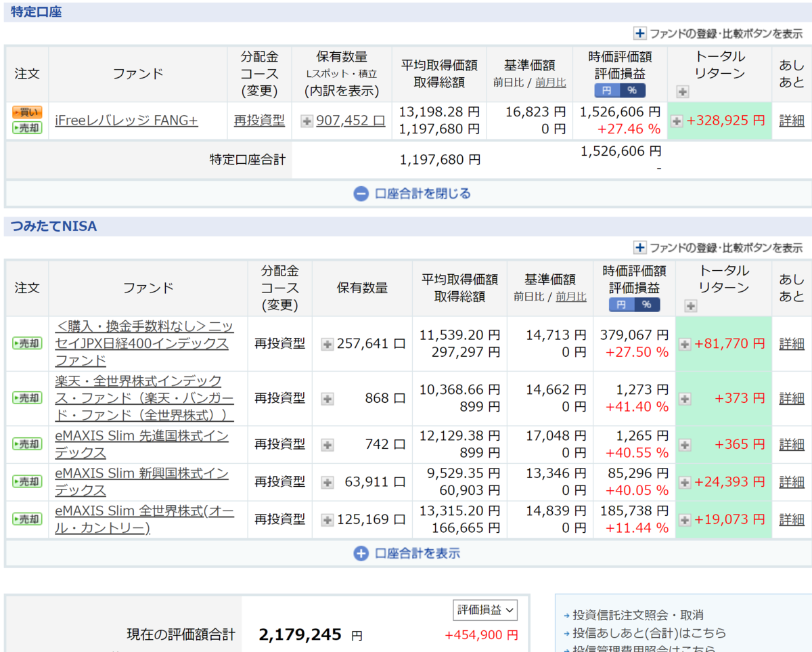The image size is (812, 652).
Task: Open eMAXIS Slim 新興国株式インデックス link
Action: [141, 481]
